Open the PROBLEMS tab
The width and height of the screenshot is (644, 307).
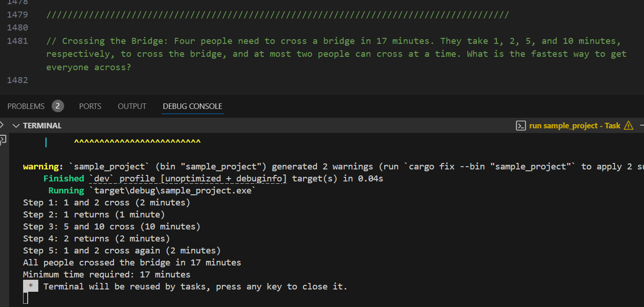(26, 106)
